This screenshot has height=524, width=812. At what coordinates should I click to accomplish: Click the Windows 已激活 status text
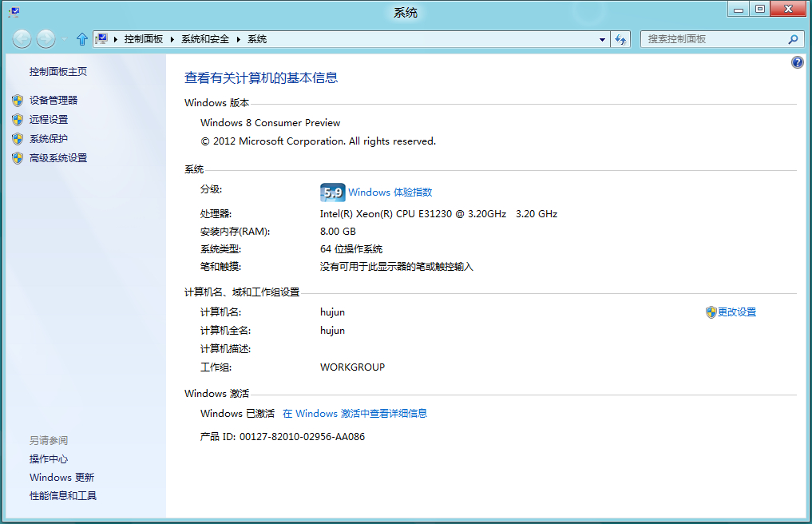[237, 413]
